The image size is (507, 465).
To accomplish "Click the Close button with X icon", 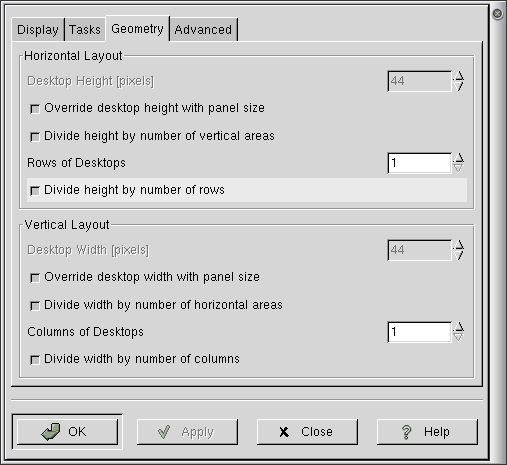I will [x=307, y=432].
